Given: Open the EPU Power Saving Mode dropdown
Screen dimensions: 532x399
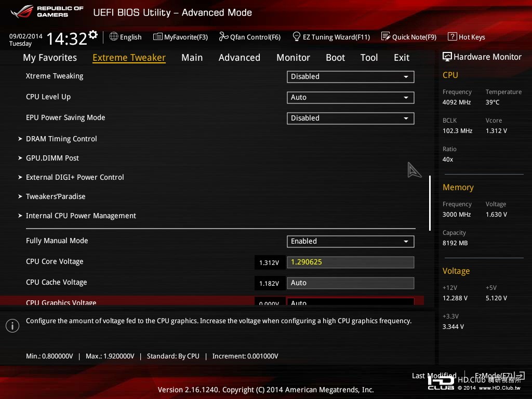Looking at the screenshot, I should [351, 118].
